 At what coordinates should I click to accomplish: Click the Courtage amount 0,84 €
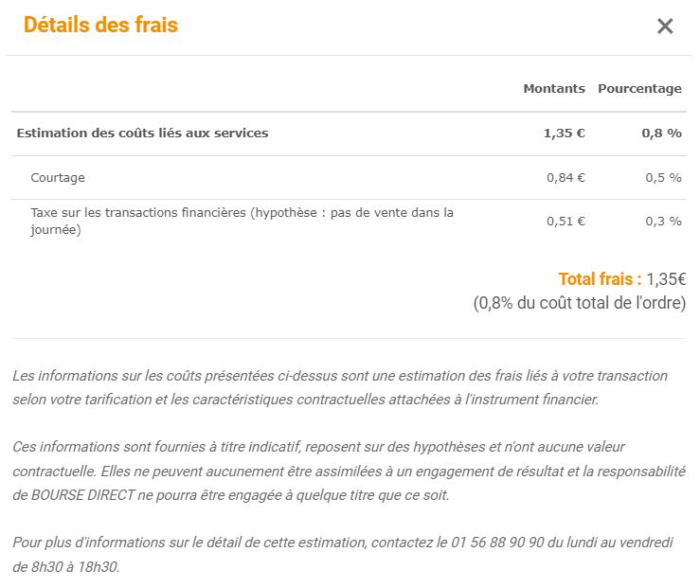pos(565,178)
